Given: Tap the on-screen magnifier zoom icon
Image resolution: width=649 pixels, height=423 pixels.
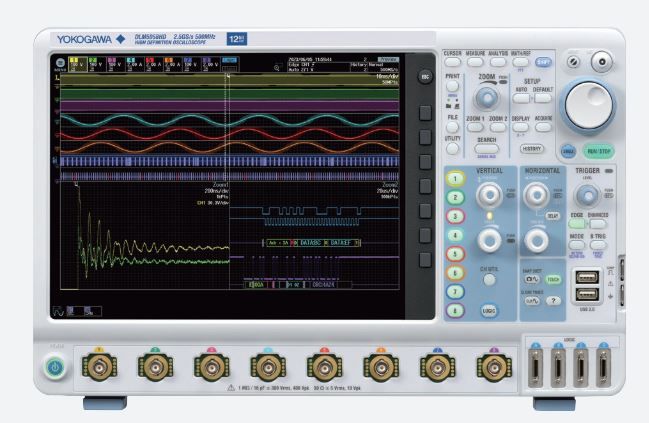Looking at the screenshot, I should pyautogui.click(x=276, y=68).
